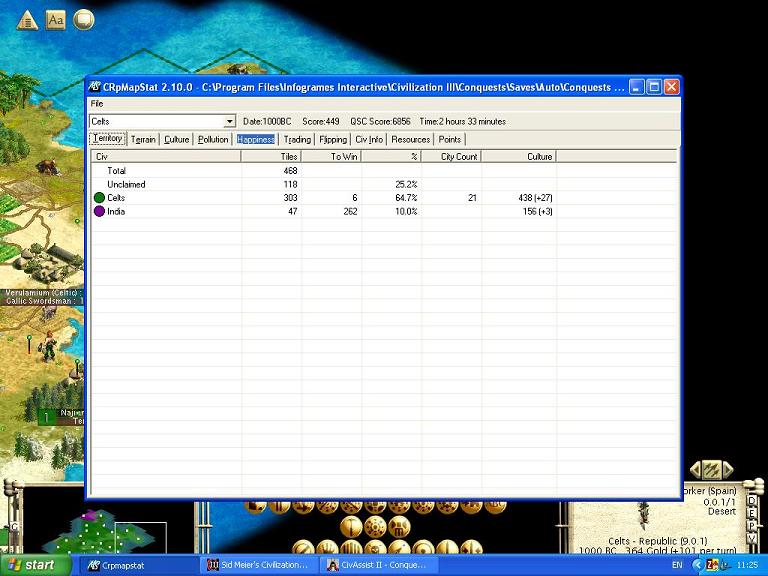The width and height of the screenshot is (768, 576).
Task: Click the pickaxe worker action button
Action: (351, 528)
